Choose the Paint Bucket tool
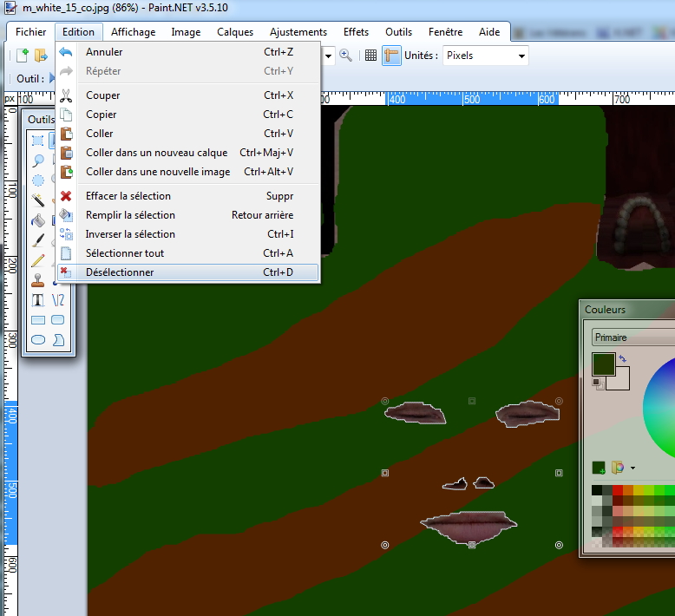Screen dimensions: 675x616 (38, 220)
